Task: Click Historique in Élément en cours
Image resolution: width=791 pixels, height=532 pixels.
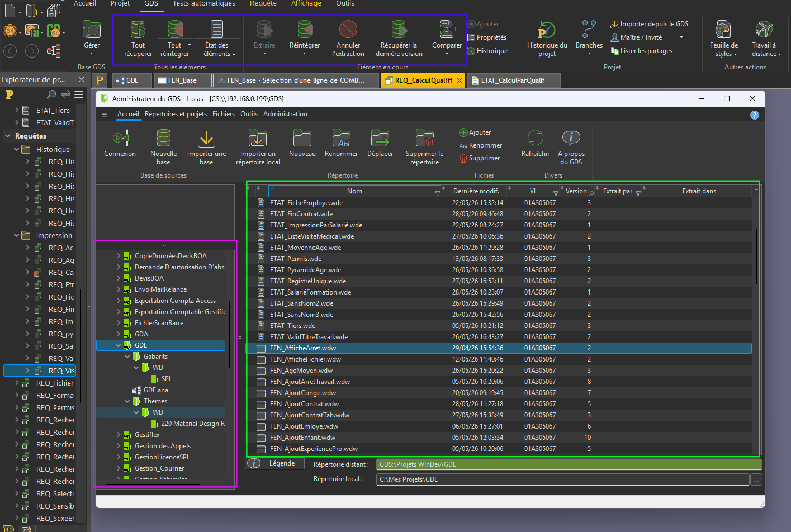Action: (x=487, y=51)
